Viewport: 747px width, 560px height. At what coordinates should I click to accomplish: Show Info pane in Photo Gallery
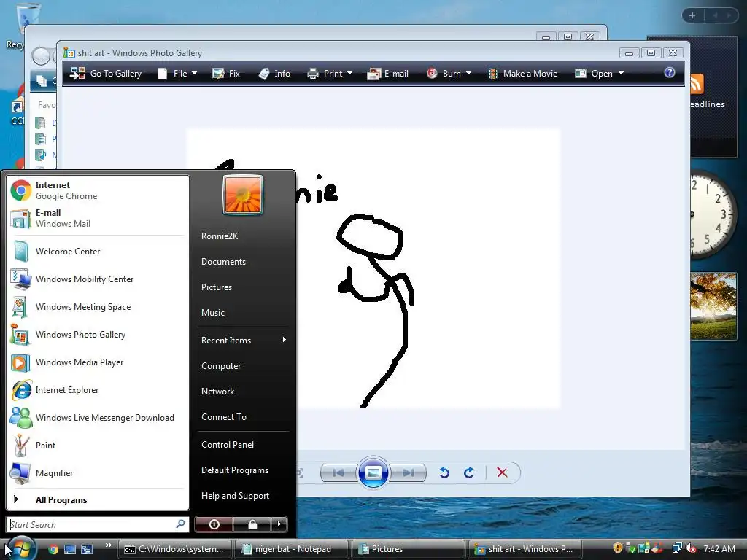[x=274, y=74]
